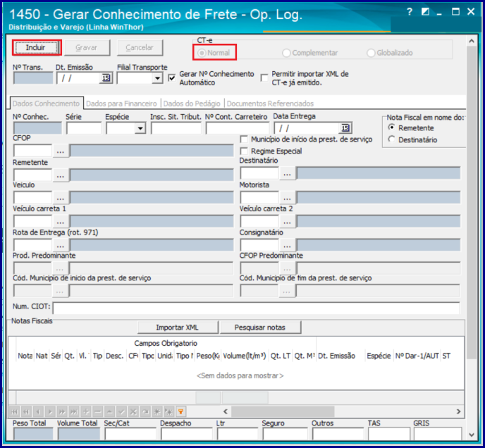Click the help question mark icon
The width and height of the screenshot is (485, 448).
[x=410, y=12]
